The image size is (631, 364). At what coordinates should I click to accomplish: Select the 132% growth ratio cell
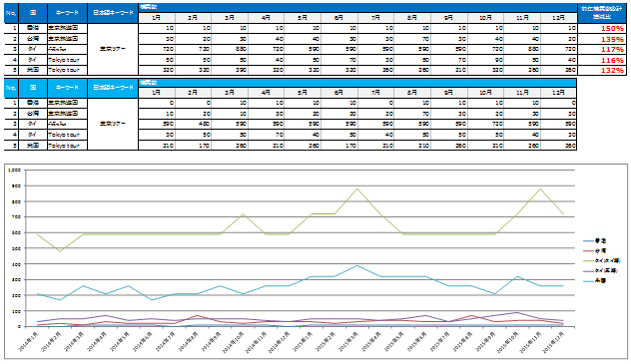[601, 71]
